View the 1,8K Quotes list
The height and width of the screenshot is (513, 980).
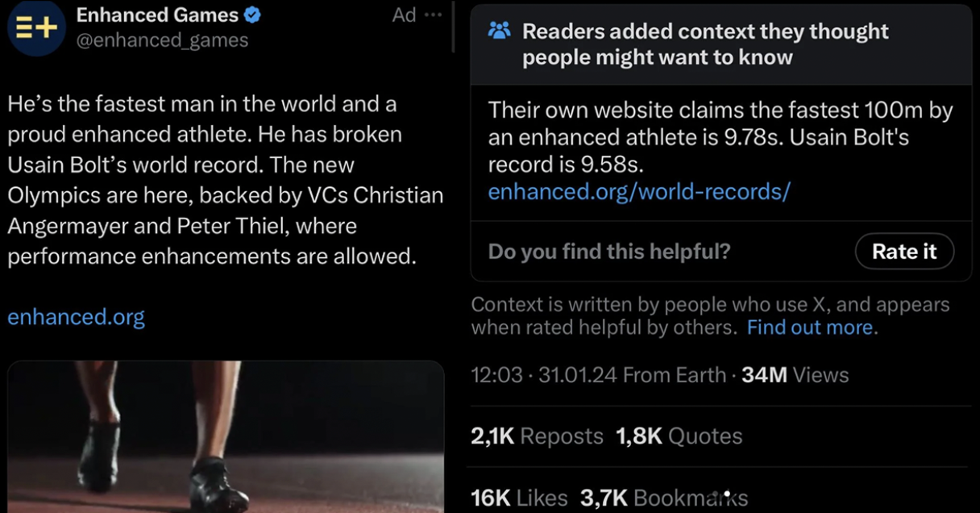tap(679, 436)
